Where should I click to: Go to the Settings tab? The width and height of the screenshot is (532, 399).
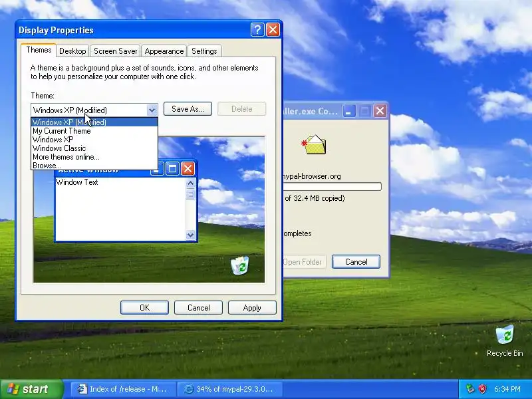204,51
